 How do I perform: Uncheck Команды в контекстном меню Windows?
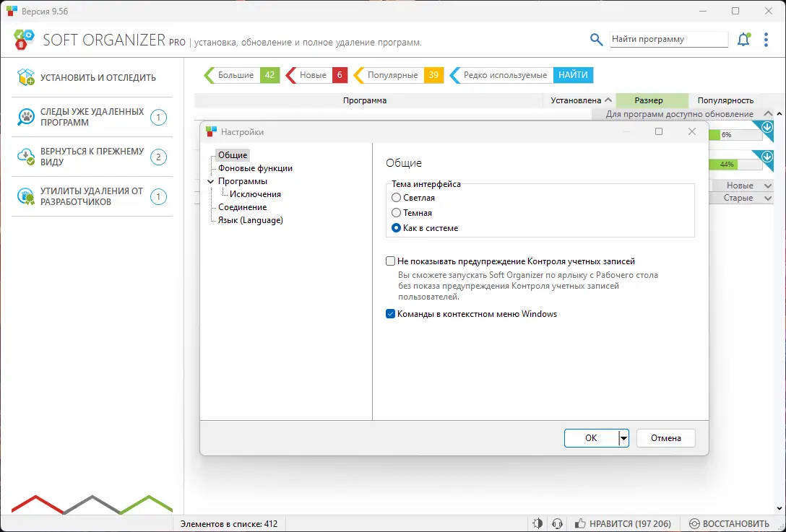(x=391, y=314)
